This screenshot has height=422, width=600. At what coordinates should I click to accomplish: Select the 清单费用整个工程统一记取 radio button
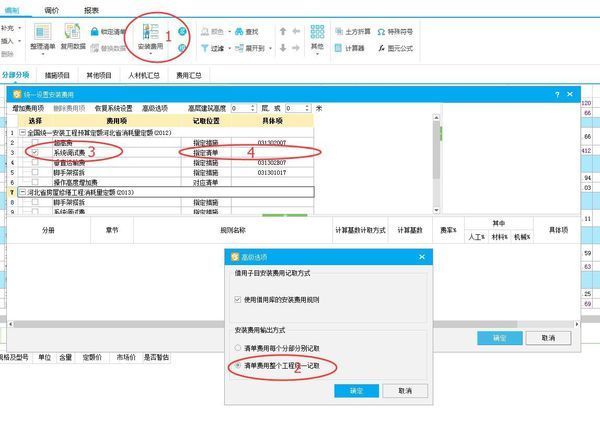[238, 366]
